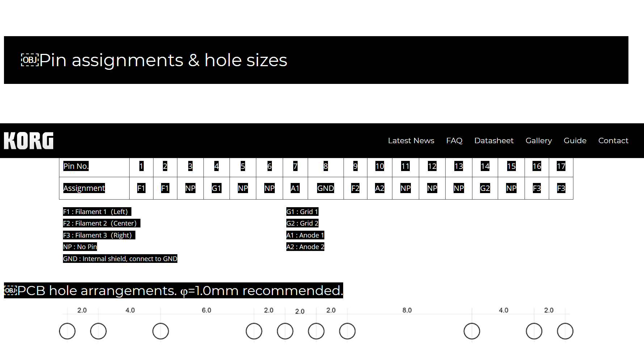Click the 8.0 dimension label in diagram
The image size is (644, 354).
tap(407, 310)
